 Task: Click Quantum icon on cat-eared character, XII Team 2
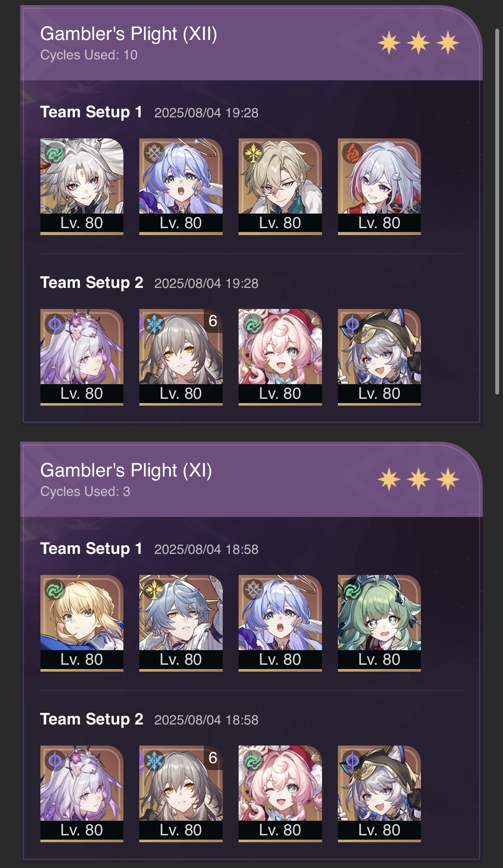[352, 324]
